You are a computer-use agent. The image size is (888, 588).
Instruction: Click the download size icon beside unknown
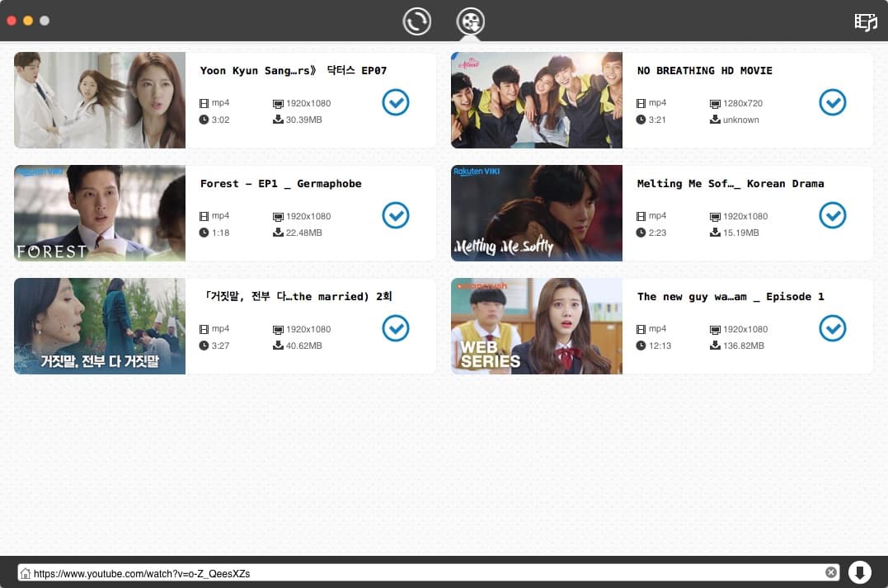pyautogui.click(x=715, y=119)
